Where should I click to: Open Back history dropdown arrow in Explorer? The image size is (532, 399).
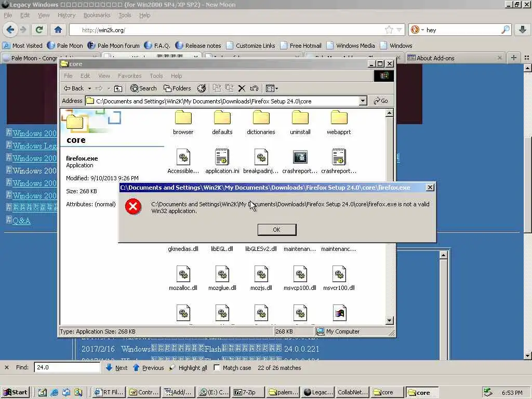[89, 88]
